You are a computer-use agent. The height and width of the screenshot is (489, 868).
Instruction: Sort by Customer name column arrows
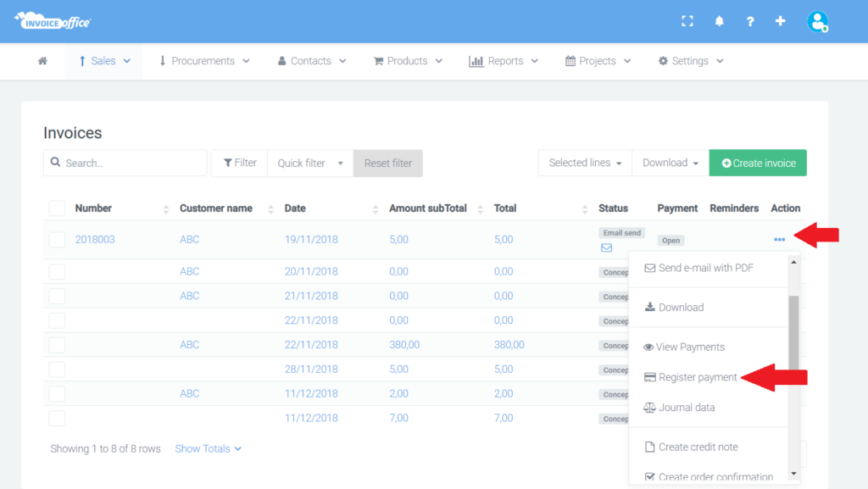click(x=270, y=209)
